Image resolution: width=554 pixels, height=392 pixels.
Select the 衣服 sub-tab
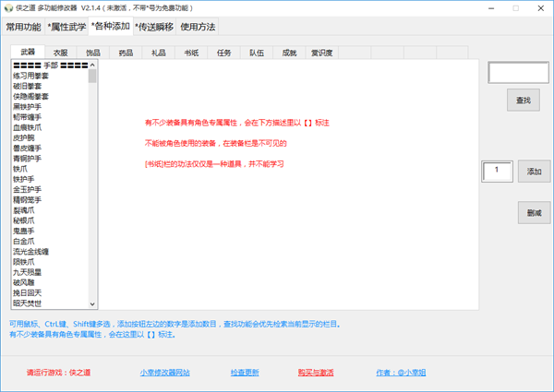click(x=60, y=53)
